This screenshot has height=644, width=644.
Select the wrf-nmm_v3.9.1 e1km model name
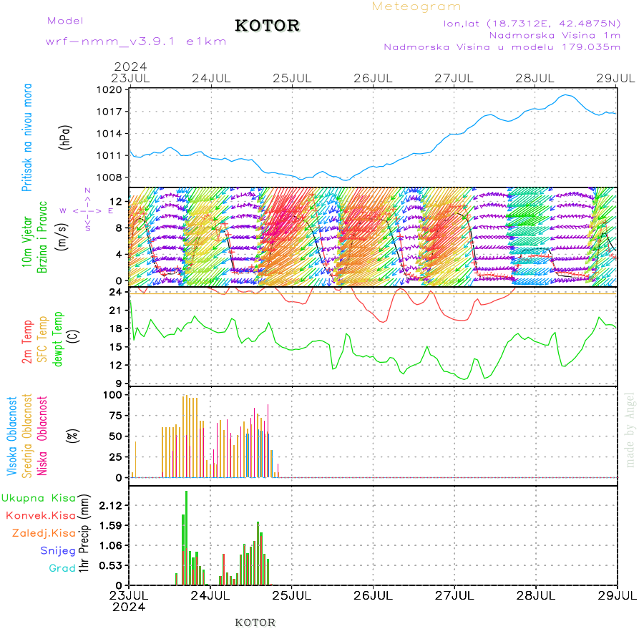(136, 42)
